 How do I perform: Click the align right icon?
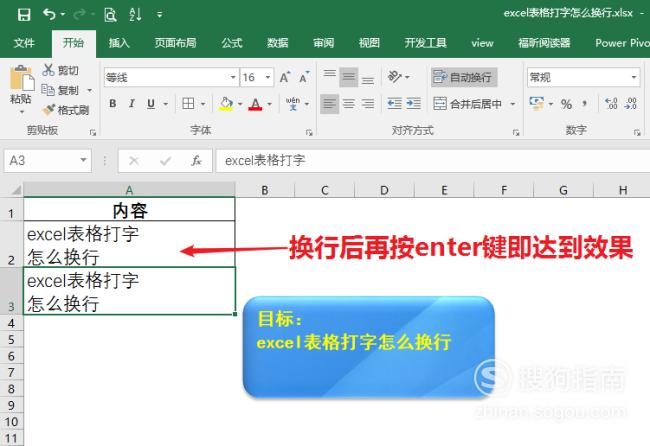point(368,104)
